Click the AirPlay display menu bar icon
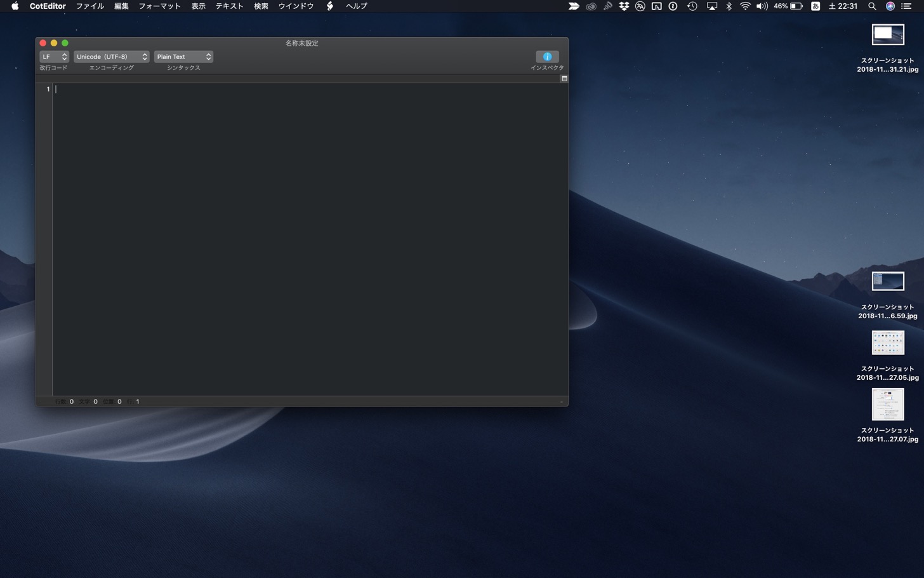Image resolution: width=924 pixels, height=578 pixels. (x=712, y=6)
